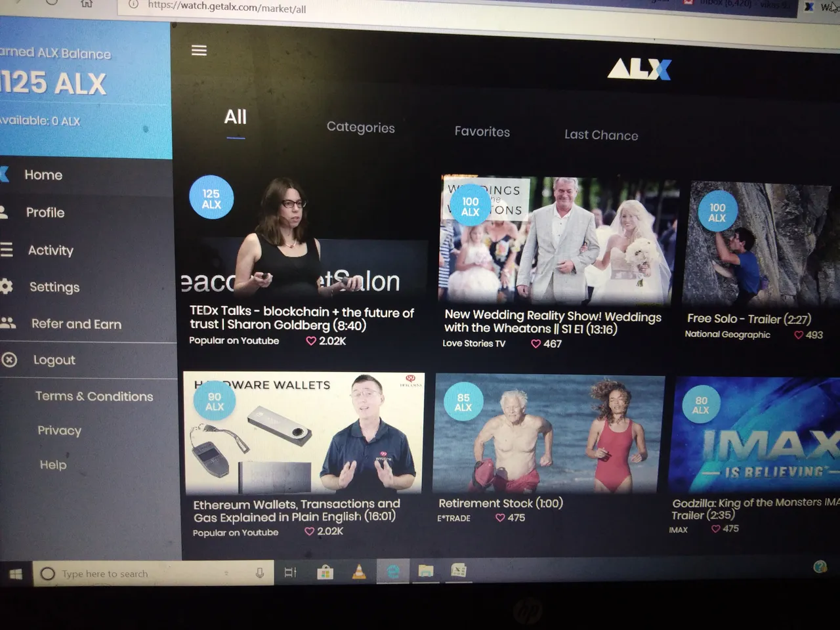Viewport: 840px width, 630px height.
Task: Open Activity from sidebar
Action: pos(51,250)
